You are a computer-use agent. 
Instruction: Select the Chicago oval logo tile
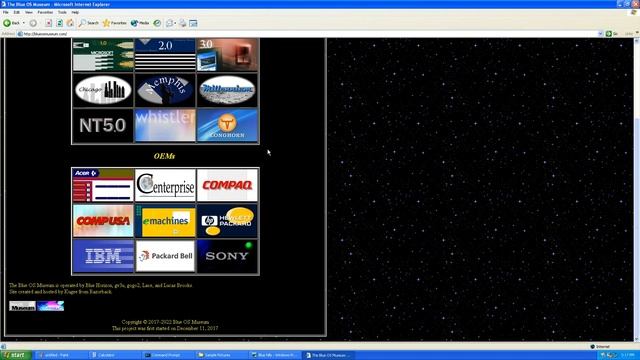103,90
